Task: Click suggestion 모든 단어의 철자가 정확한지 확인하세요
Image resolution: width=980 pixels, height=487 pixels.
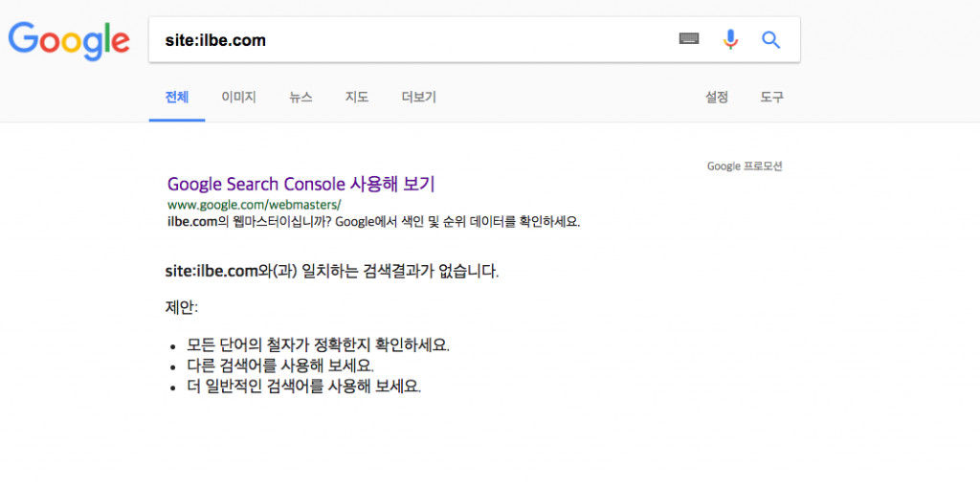Action: point(318,344)
